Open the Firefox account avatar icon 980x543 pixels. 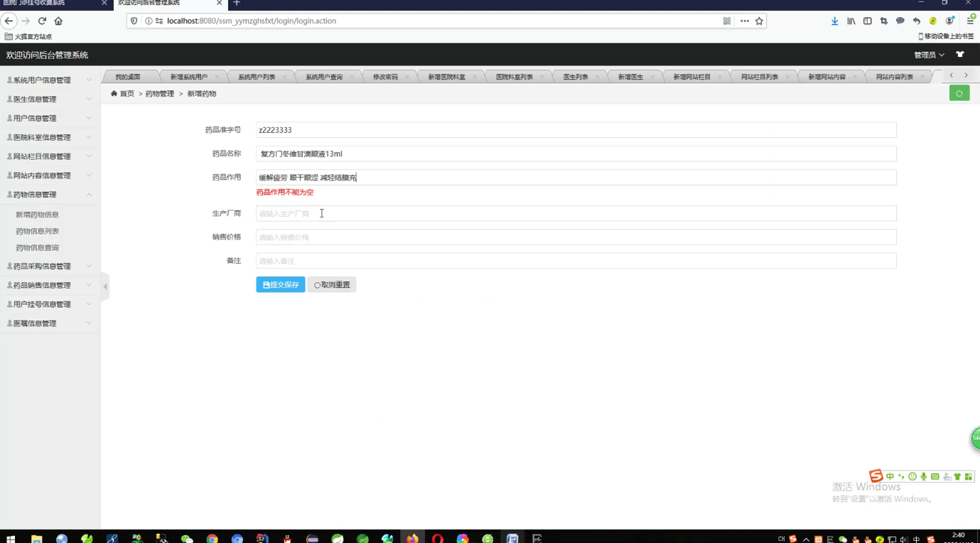(949, 21)
